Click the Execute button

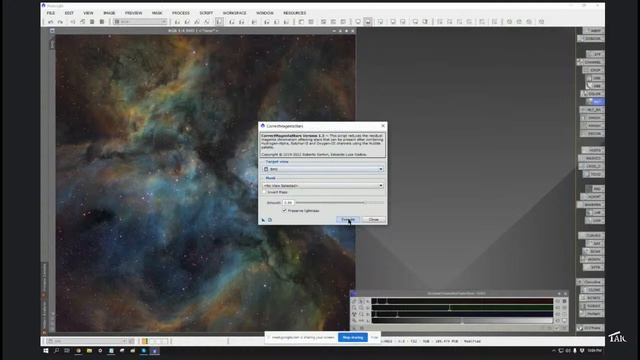click(x=348, y=220)
